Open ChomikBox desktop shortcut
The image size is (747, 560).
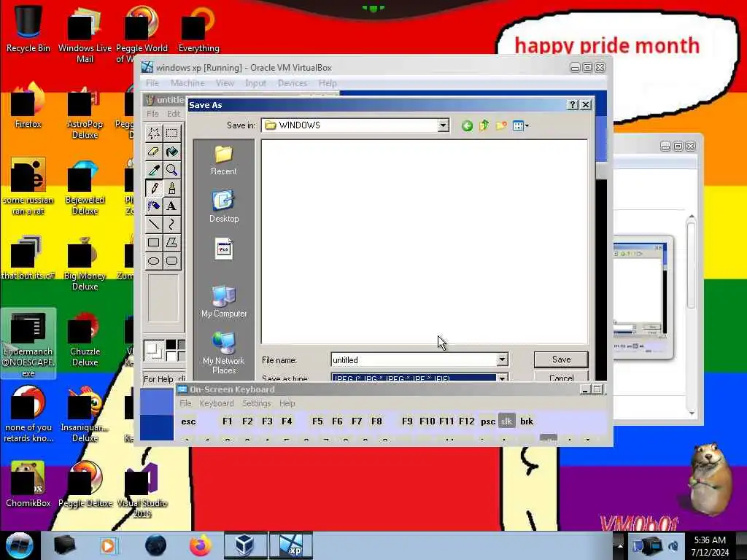(28, 484)
